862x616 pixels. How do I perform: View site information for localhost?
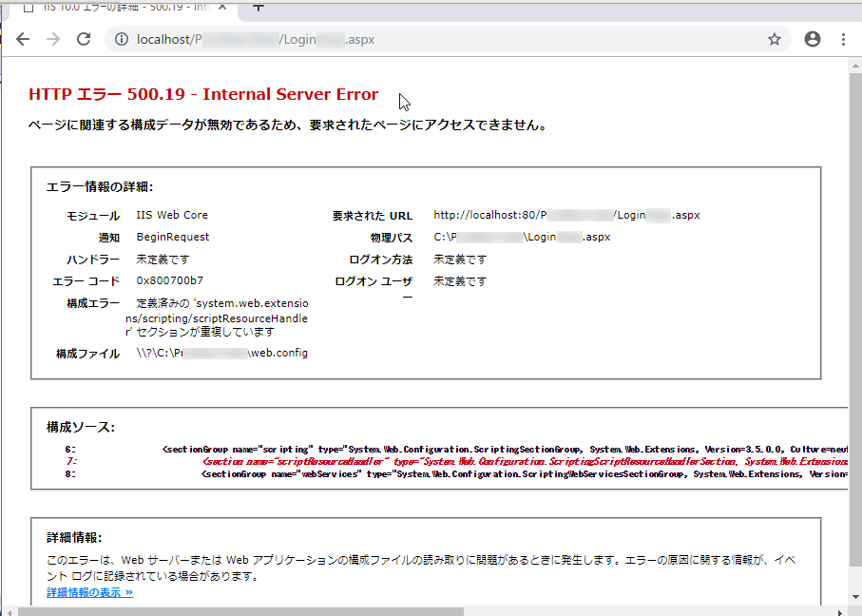point(121,39)
